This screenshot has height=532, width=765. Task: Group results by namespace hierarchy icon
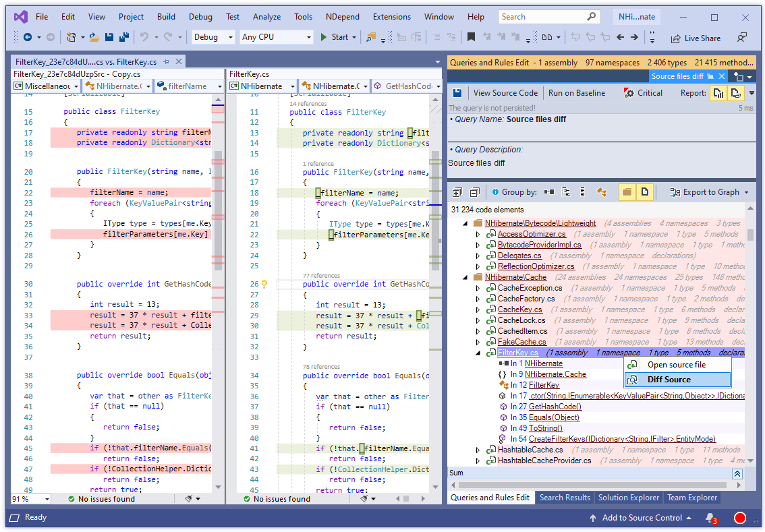click(x=567, y=192)
